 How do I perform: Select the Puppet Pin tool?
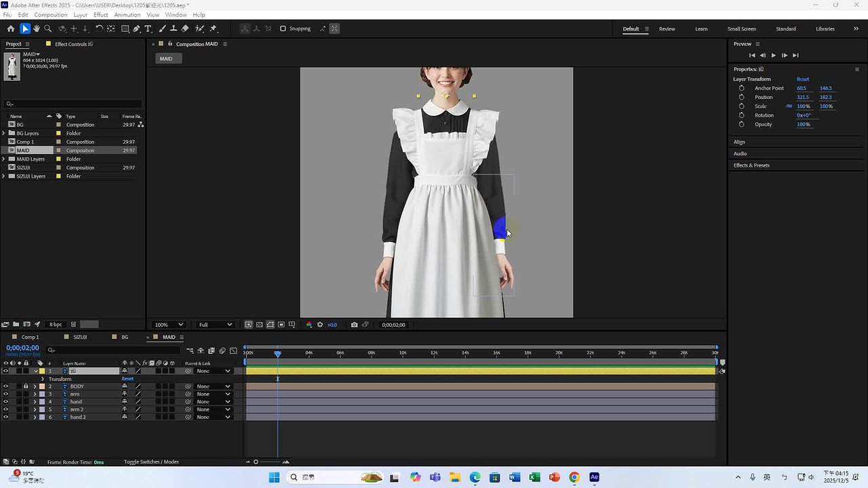213,28
